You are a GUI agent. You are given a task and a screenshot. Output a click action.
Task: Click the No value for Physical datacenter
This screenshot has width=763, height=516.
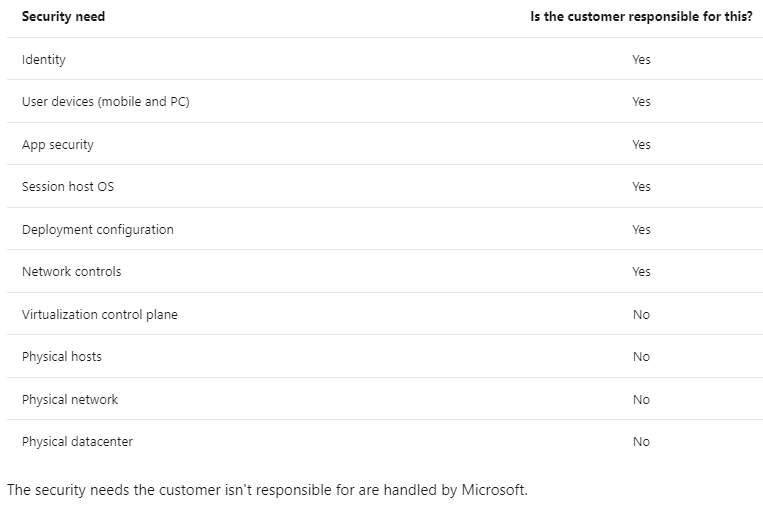pyautogui.click(x=641, y=442)
